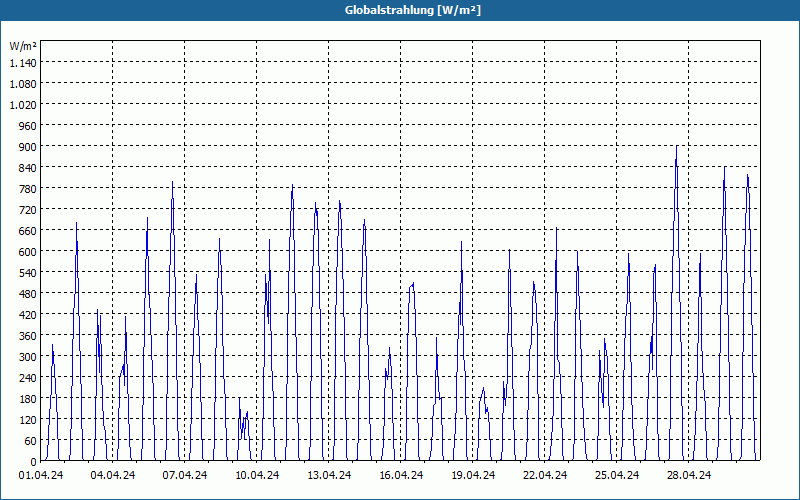Screen dimensions: 800x500
Task: Click the 120 y-axis label
Action: [x=28, y=419]
